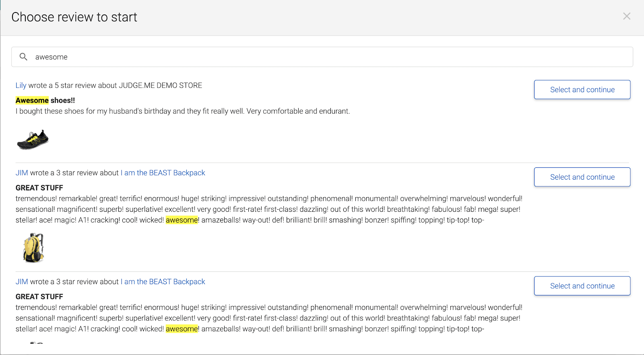Select and continue with Lily's shoe review
The width and height of the screenshot is (644, 355).
coord(582,89)
